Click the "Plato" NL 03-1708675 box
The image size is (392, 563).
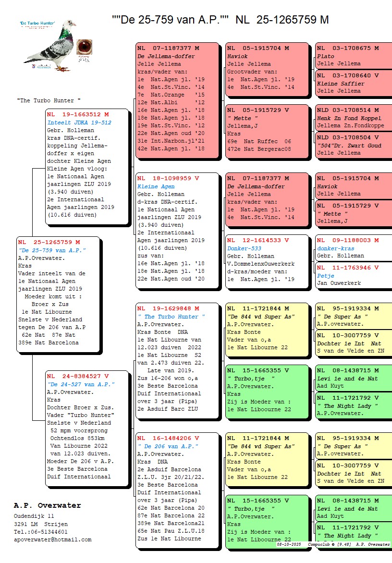pyautogui.click(x=353, y=56)
